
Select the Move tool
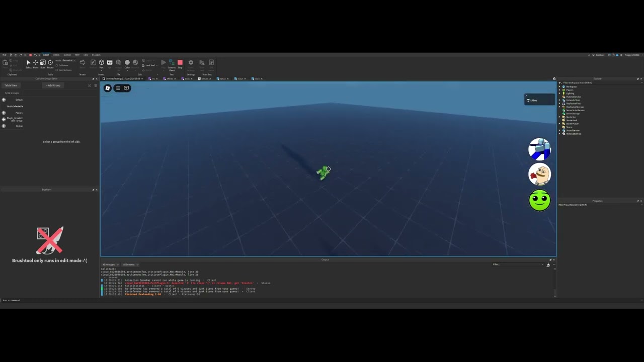(35, 63)
